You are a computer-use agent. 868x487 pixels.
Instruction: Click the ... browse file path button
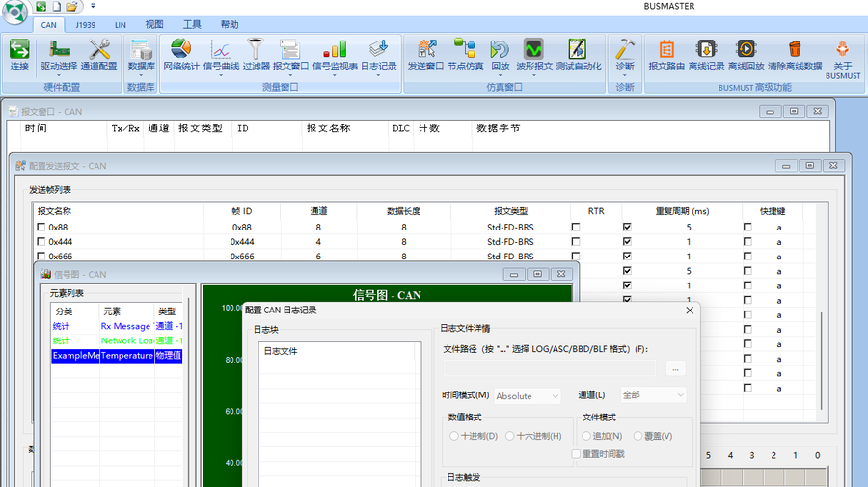click(675, 368)
